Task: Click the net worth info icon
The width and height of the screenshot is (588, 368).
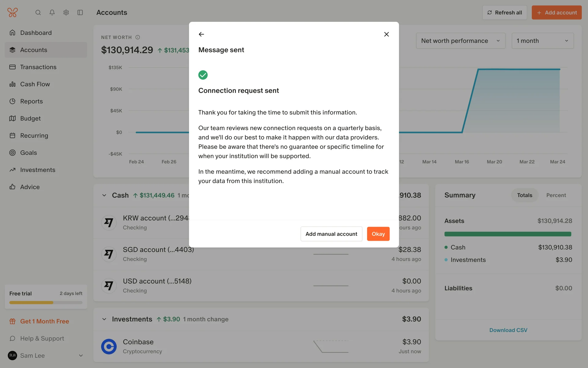Action: pos(138,37)
